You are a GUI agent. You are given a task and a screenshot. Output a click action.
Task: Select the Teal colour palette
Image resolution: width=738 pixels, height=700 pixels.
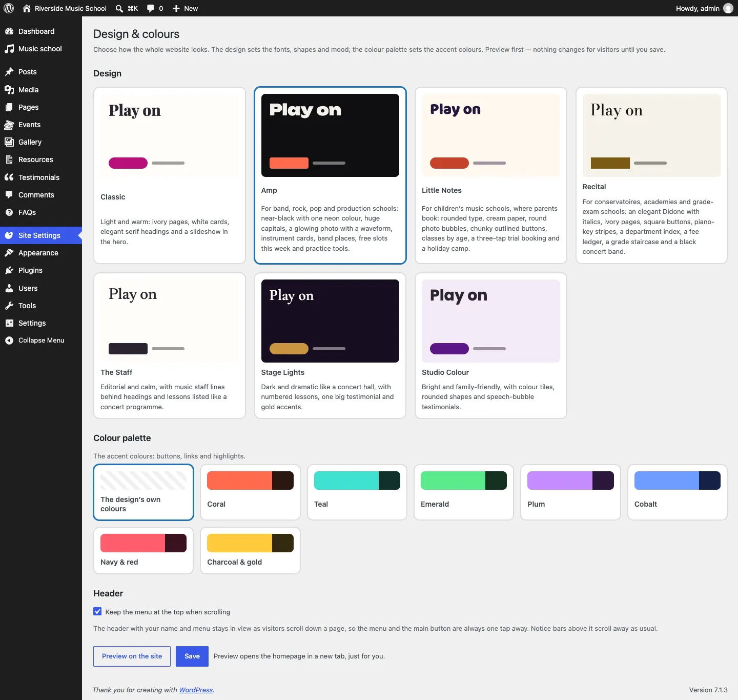(357, 492)
